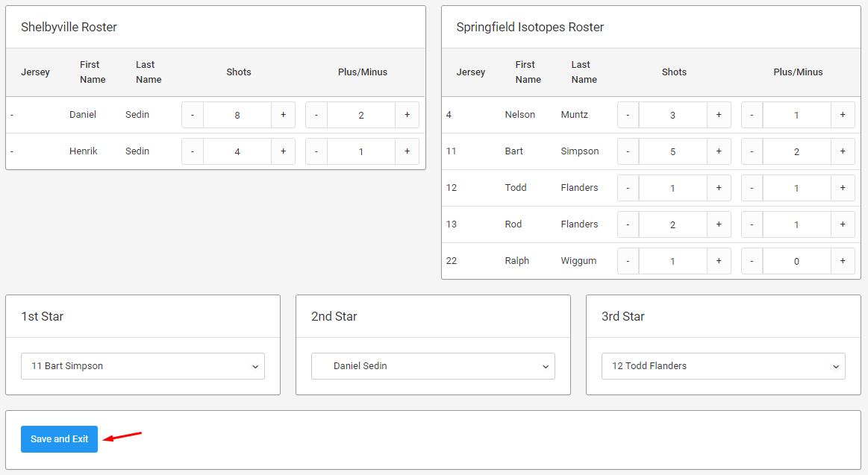
Task: Increase shots for Henrik Sedin
Action: (x=283, y=151)
